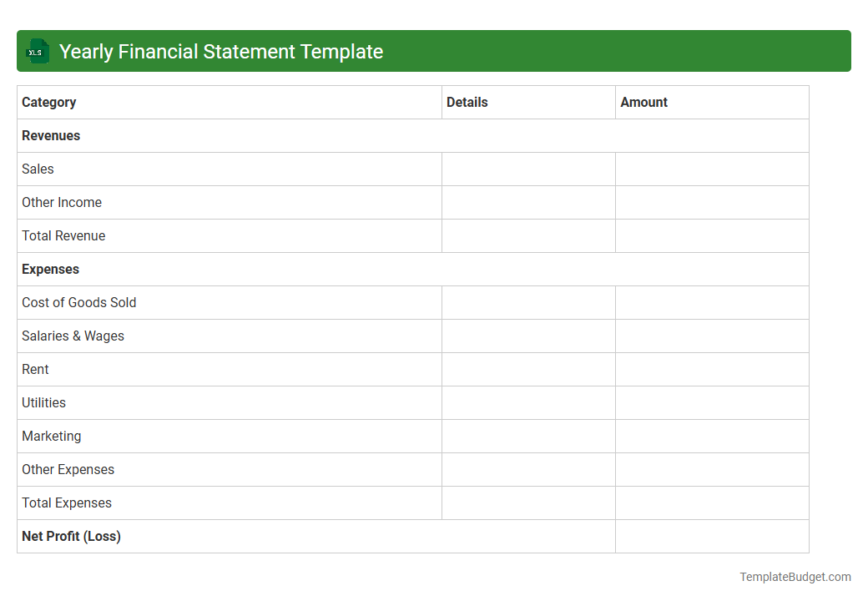Select the Net Profit (Loss) row

tap(71, 536)
